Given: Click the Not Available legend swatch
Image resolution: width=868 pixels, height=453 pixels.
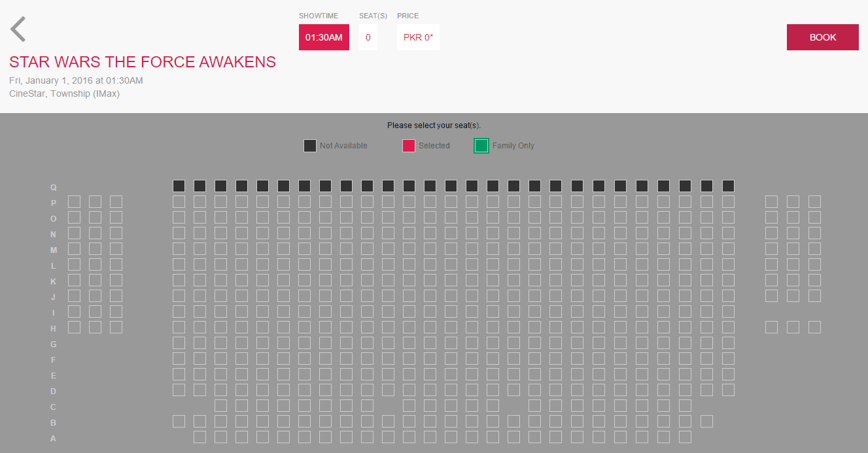Looking at the screenshot, I should [x=310, y=146].
